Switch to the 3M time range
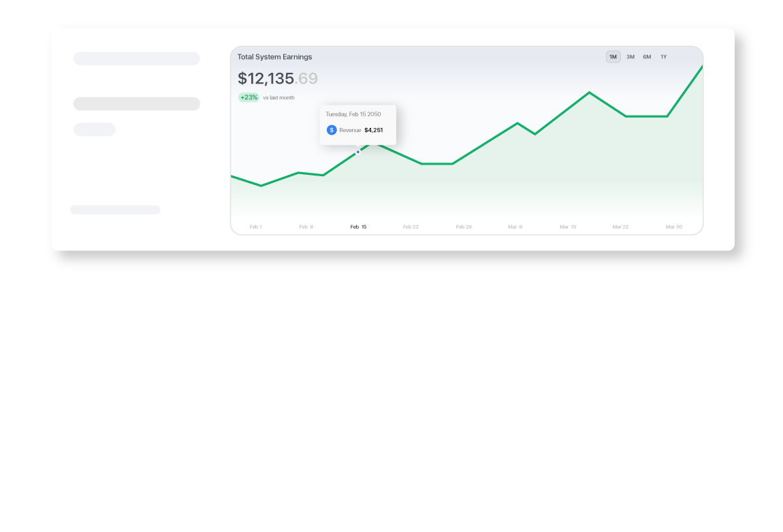The width and height of the screenshot is (783, 532). [x=630, y=57]
